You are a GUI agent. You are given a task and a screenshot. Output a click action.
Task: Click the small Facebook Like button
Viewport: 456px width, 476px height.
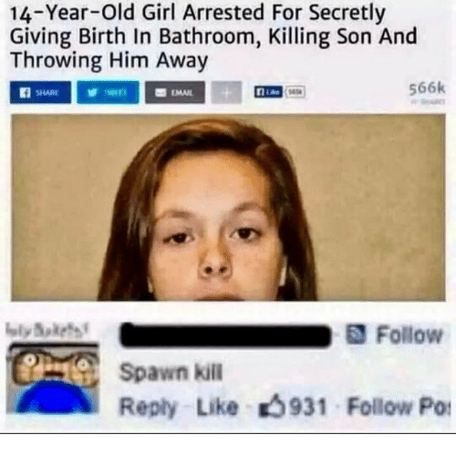[268, 92]
